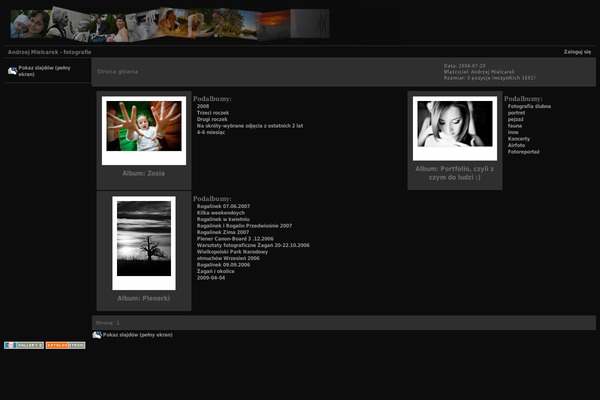Open the Kilka weekendoych subalbum
Screen dimensions: 600x400
tap(221, 213)
